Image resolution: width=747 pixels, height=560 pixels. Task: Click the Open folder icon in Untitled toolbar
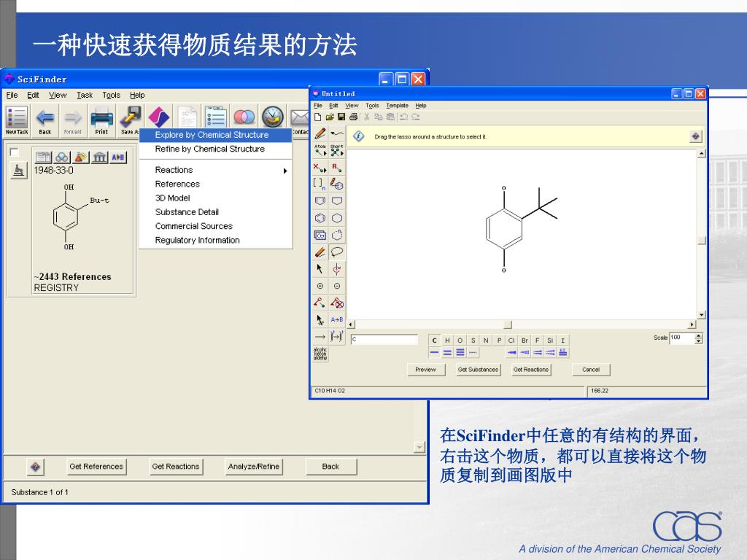[x=330, y=117]
